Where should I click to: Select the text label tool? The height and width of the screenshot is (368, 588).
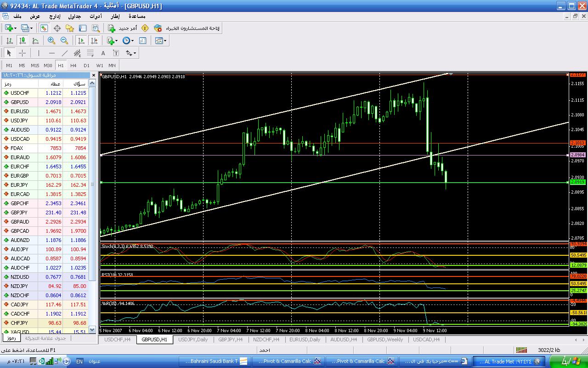pos(116,53)
